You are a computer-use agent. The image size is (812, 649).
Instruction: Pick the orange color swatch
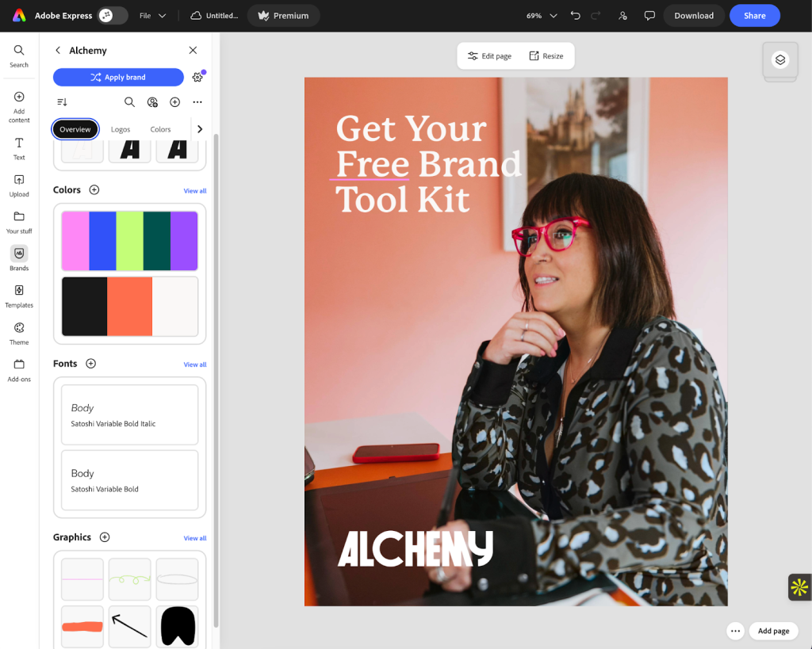pos(129,307)
